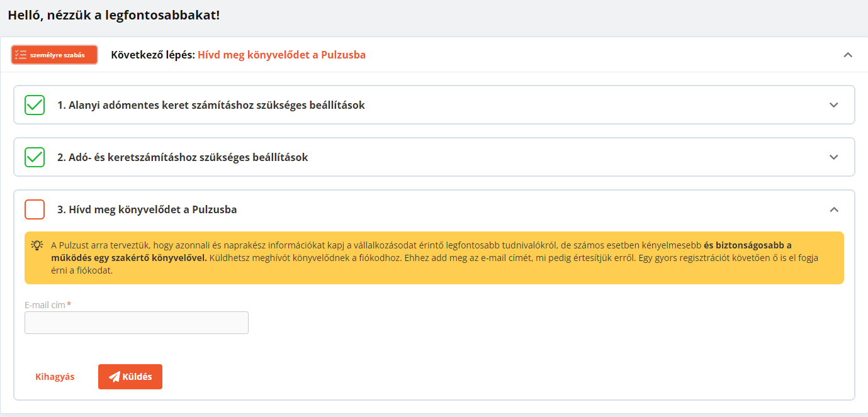The width and height of the screenshot is (868, 417).
Task: Click the Következő lépés: label
Action: pyautogui.click(x=153, y=55)
